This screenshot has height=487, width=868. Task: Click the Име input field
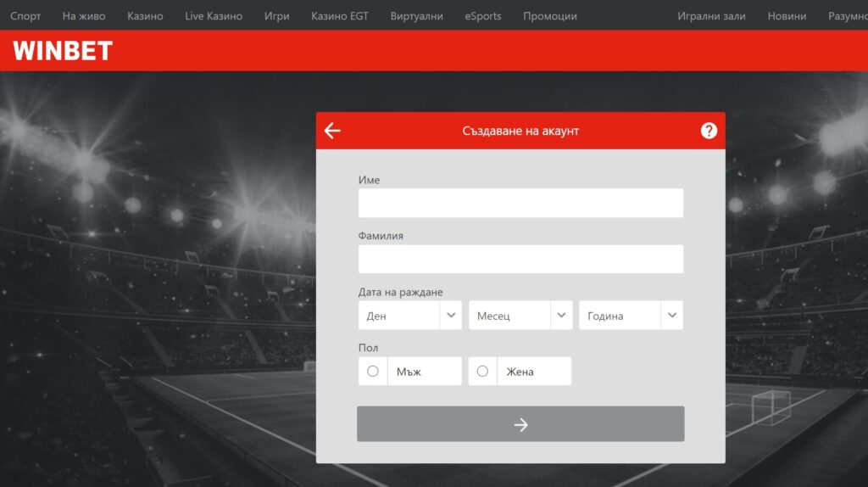520,204
